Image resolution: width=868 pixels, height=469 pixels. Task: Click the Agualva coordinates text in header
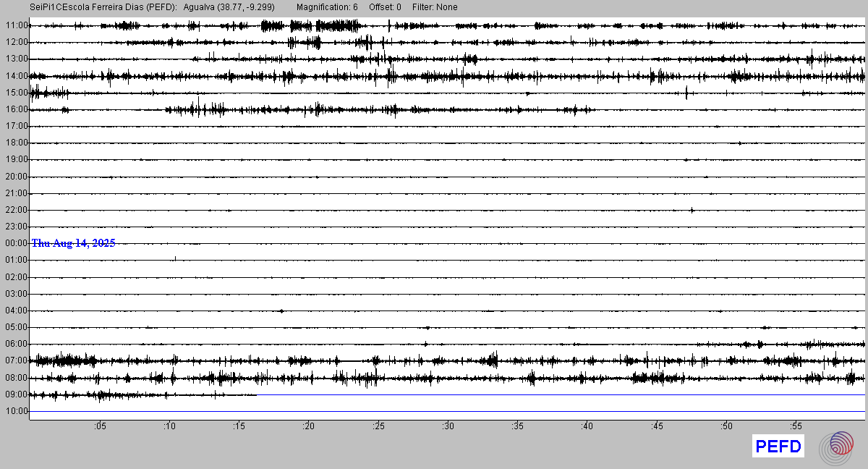(229, 7)
